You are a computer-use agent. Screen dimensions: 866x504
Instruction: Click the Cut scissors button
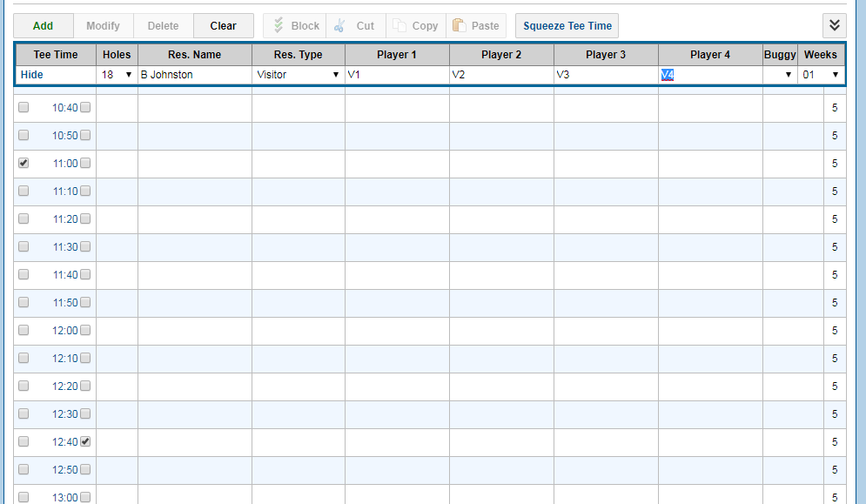point(356,26)
